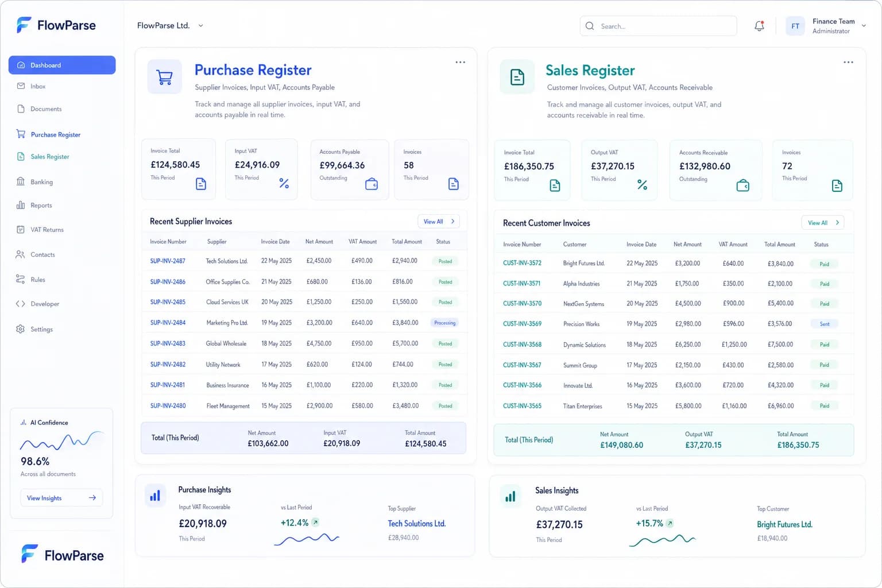
Task: Expand the Finance Team user menu chevron
Action: point(864,26)
